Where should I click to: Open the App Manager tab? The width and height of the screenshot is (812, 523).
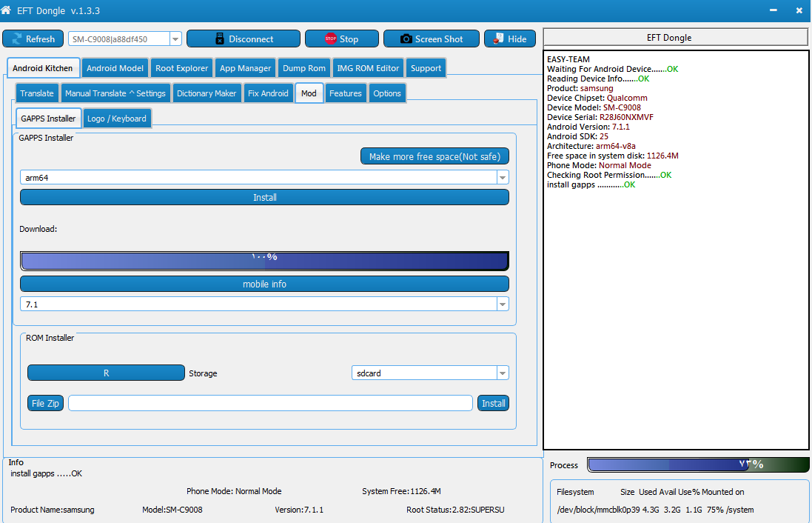tap(246, 68)
